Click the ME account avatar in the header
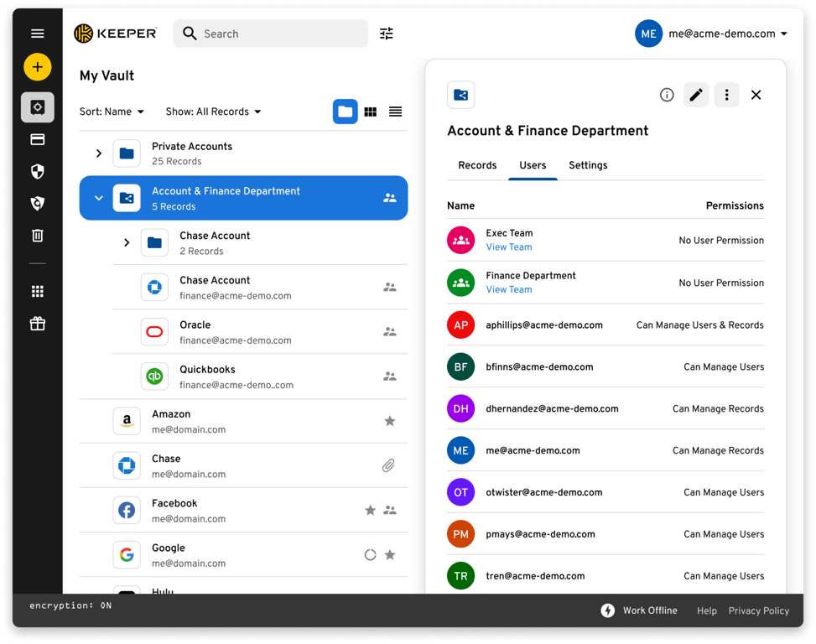 pos(648,34)
